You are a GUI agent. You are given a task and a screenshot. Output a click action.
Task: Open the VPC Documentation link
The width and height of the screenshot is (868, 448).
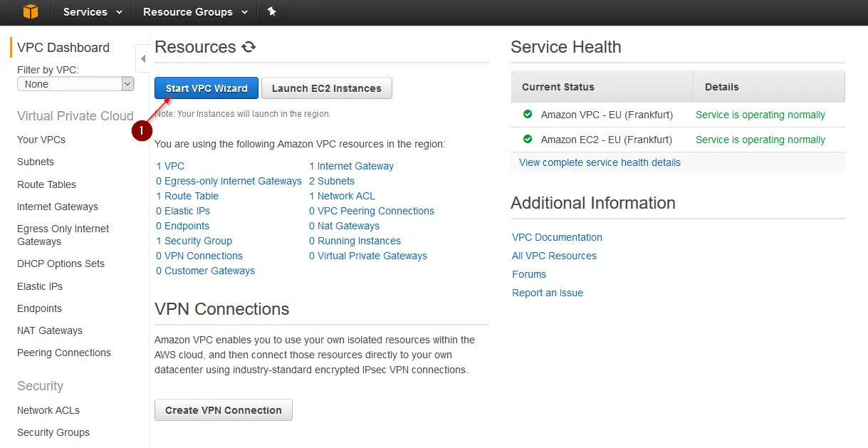[557, 237]
